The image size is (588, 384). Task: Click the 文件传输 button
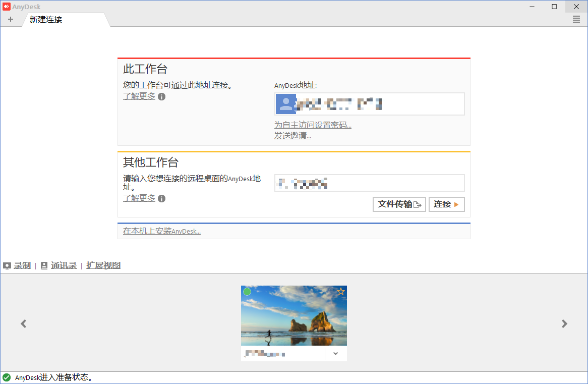point(399,204)
